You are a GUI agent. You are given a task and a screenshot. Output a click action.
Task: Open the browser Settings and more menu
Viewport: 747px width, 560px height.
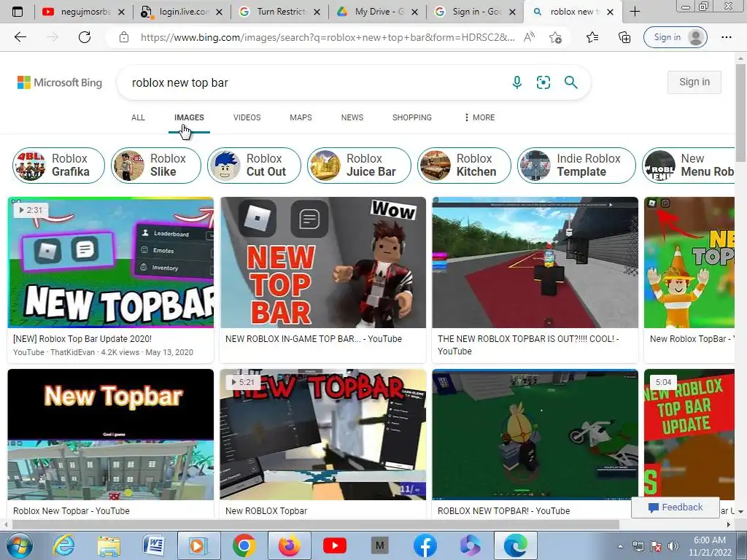pos(726,37)
